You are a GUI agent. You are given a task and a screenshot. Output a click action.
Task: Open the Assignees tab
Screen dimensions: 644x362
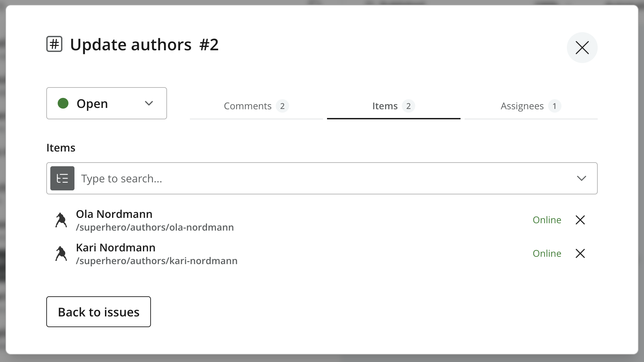click(531, 106)
